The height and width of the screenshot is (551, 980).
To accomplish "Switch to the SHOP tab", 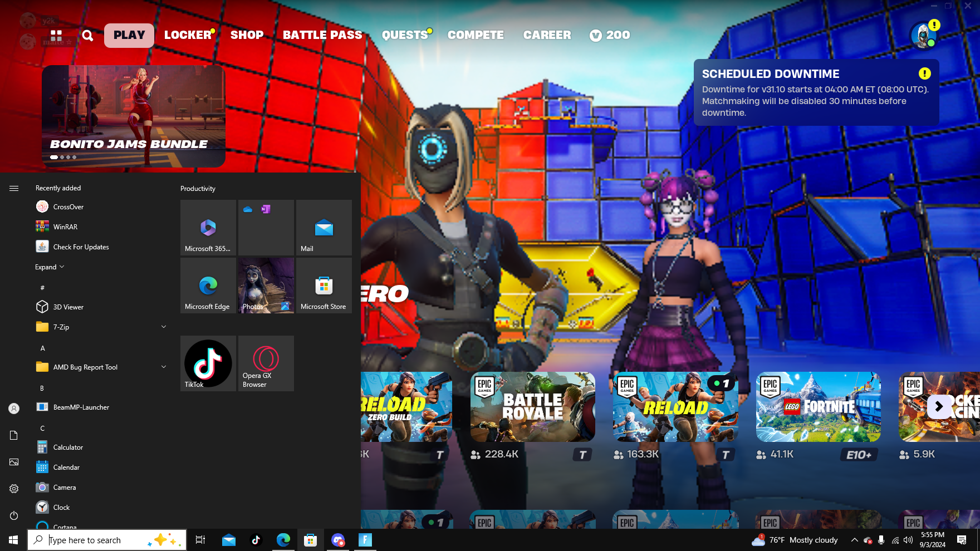I will (247, 35).
